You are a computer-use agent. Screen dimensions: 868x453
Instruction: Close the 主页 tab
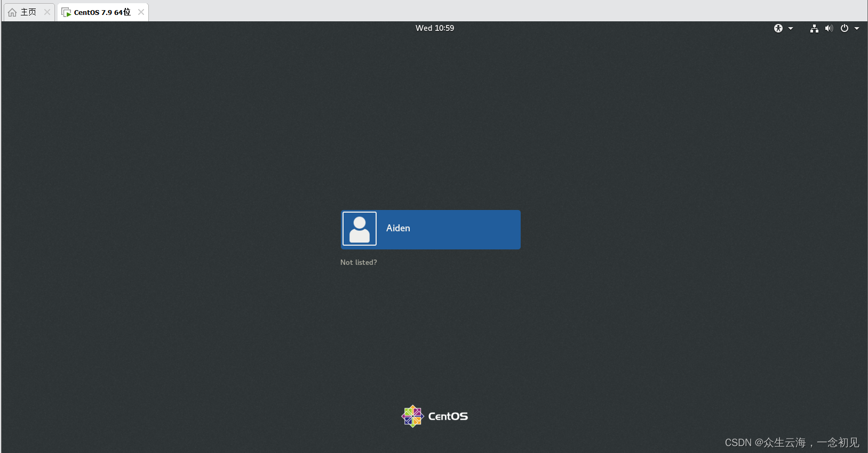point(47,12)
